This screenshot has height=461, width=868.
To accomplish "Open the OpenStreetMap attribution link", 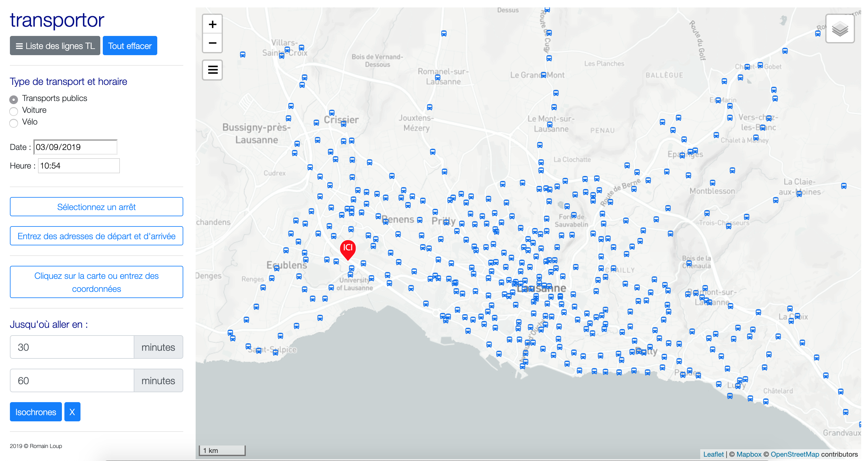I will pos(794,454).
